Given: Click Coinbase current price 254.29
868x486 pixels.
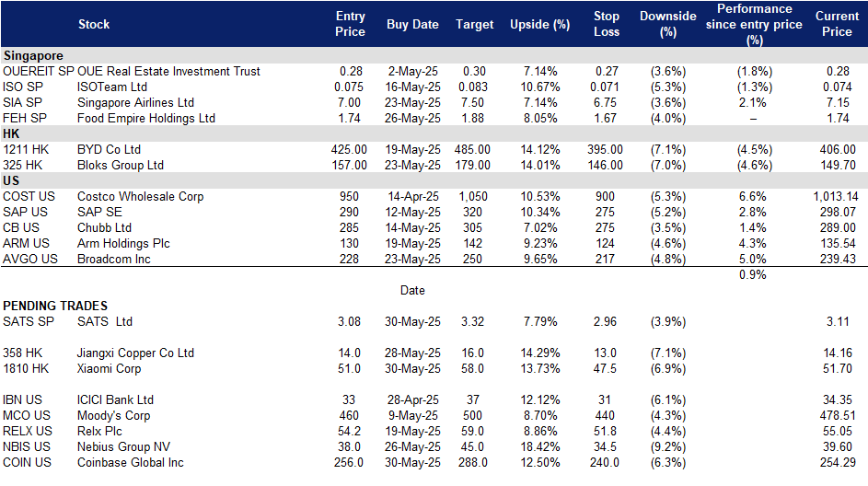Looking at the screenshot, I should click(x=838, y=462).
